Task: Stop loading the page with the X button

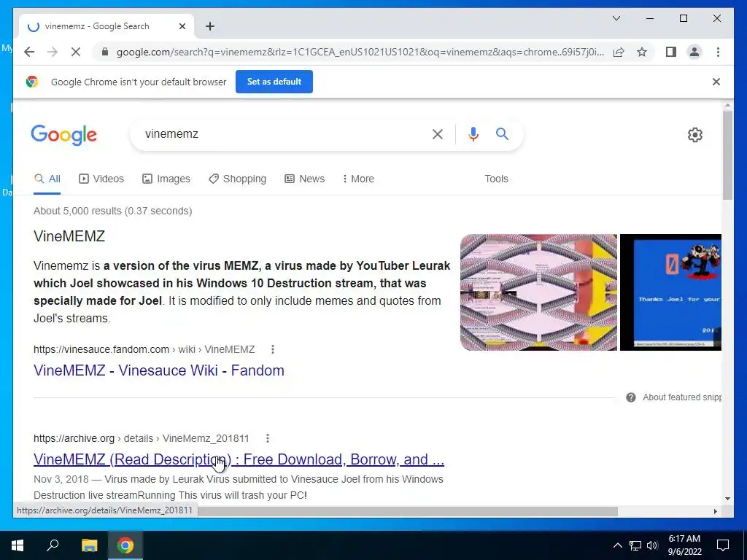Action: (x=76, y=52)
